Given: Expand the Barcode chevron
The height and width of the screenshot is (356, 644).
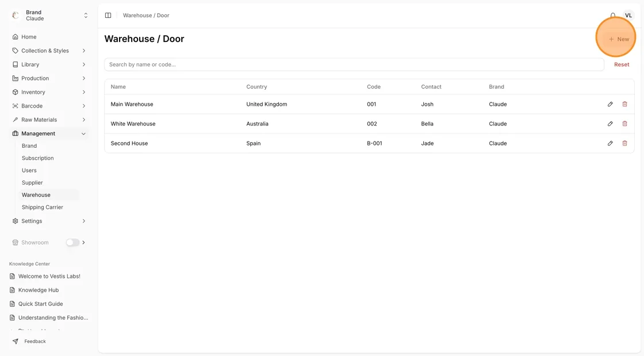Looking at the screenshot, I should point(84,106).
